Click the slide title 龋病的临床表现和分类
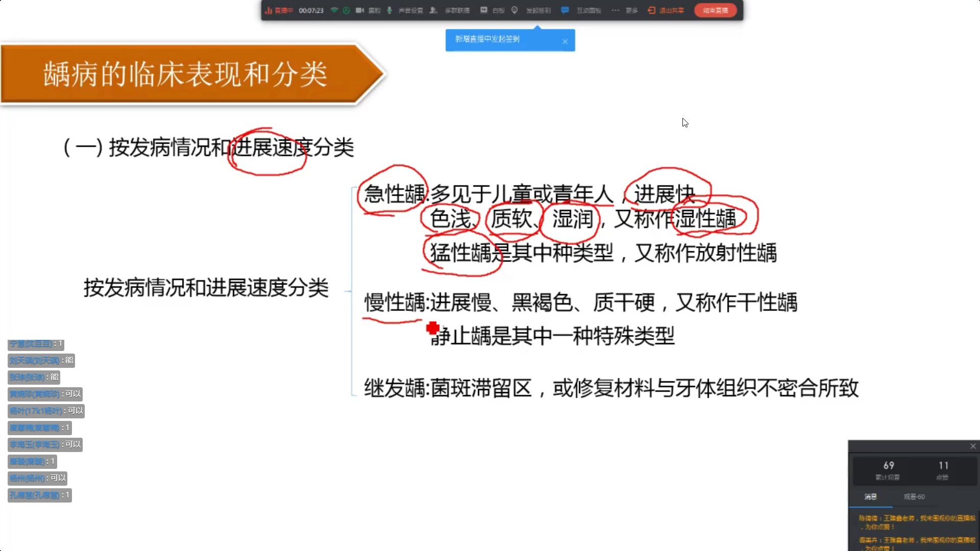This screenshot has height=551, width=980. (x=185, y=74)
